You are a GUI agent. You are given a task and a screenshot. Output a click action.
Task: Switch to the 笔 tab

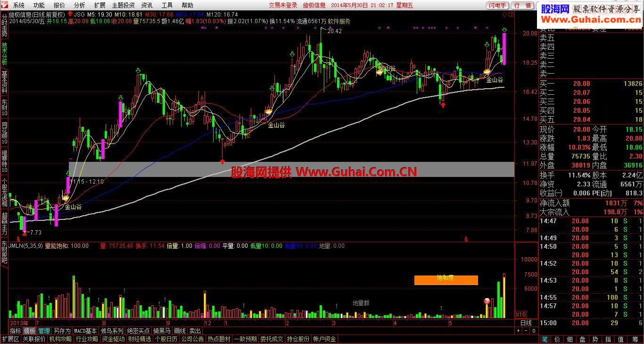[545, 339]
